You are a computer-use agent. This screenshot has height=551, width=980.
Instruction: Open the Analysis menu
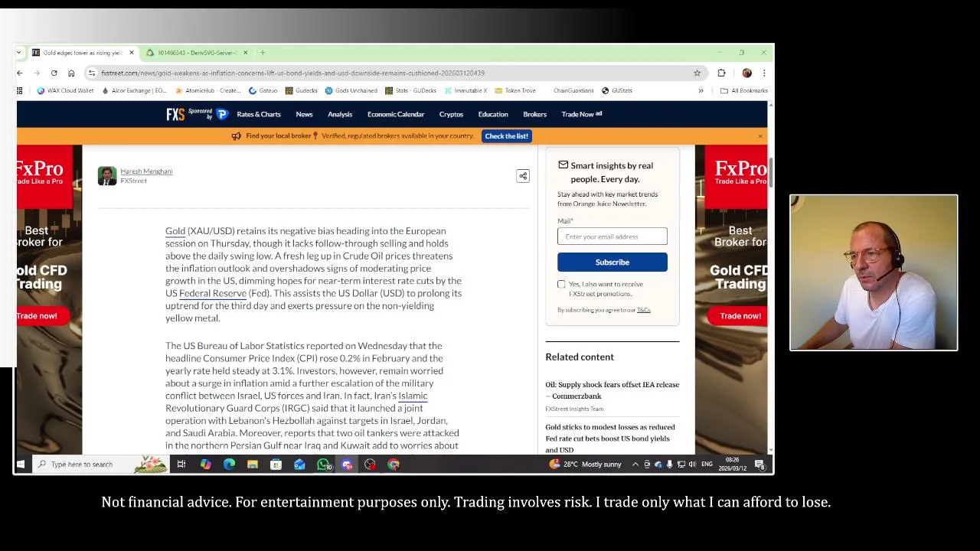[x=340, y=114]
